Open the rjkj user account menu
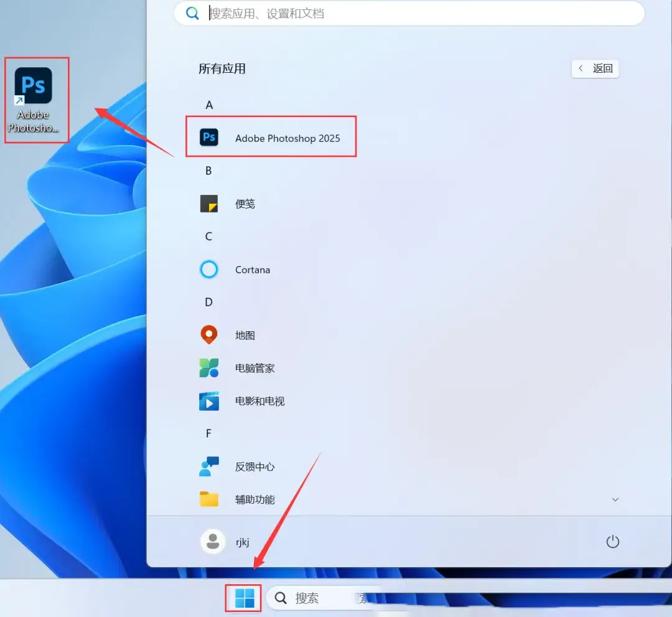This screenshot has width=672, height=617. 225,542
